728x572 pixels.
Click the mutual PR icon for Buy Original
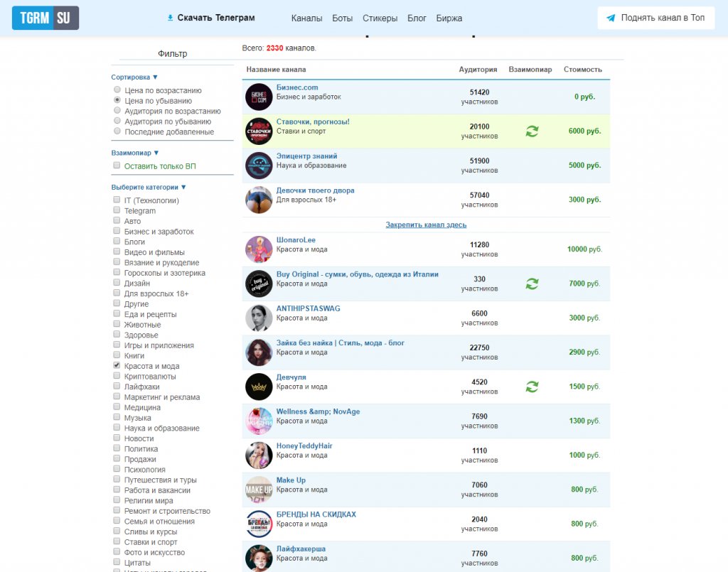[532, 284]
